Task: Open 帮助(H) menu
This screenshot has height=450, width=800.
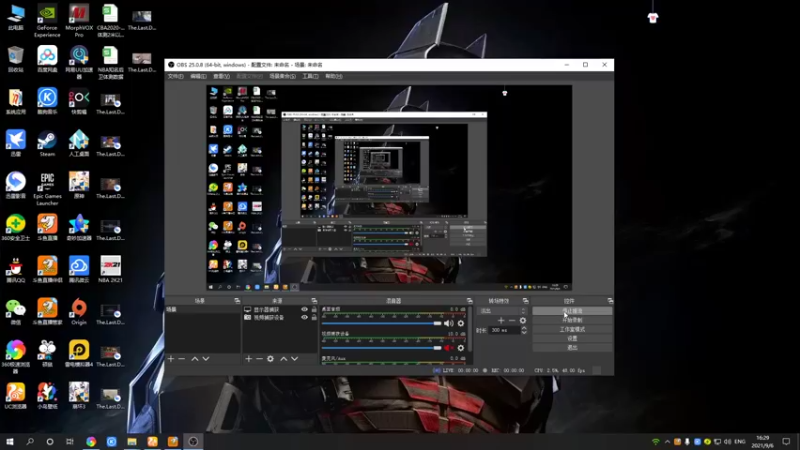Action: [x=334, y=77]
